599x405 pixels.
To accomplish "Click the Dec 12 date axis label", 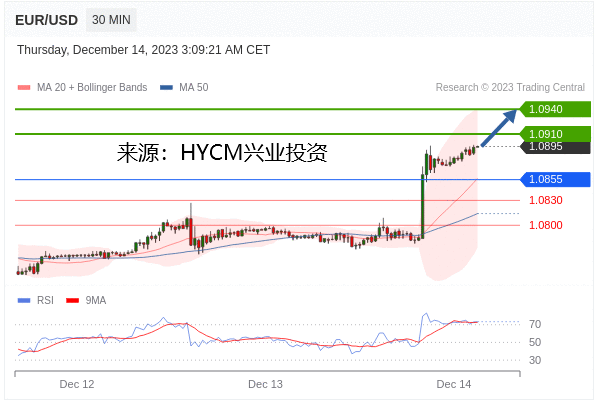I will (77, 384).
